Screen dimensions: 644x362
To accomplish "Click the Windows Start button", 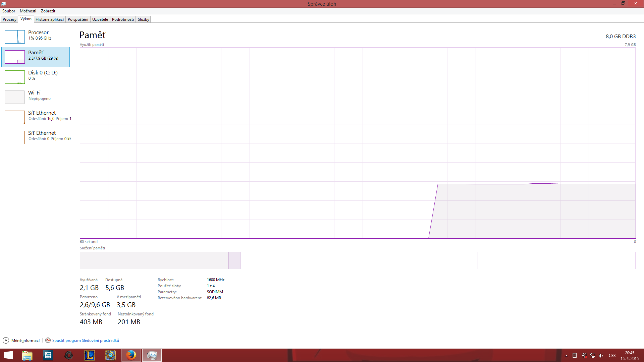I will point(8,355).
